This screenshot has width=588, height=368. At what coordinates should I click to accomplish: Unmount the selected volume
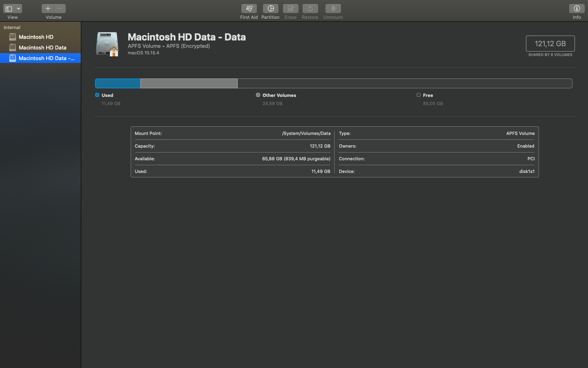click(x=333, y=9)
